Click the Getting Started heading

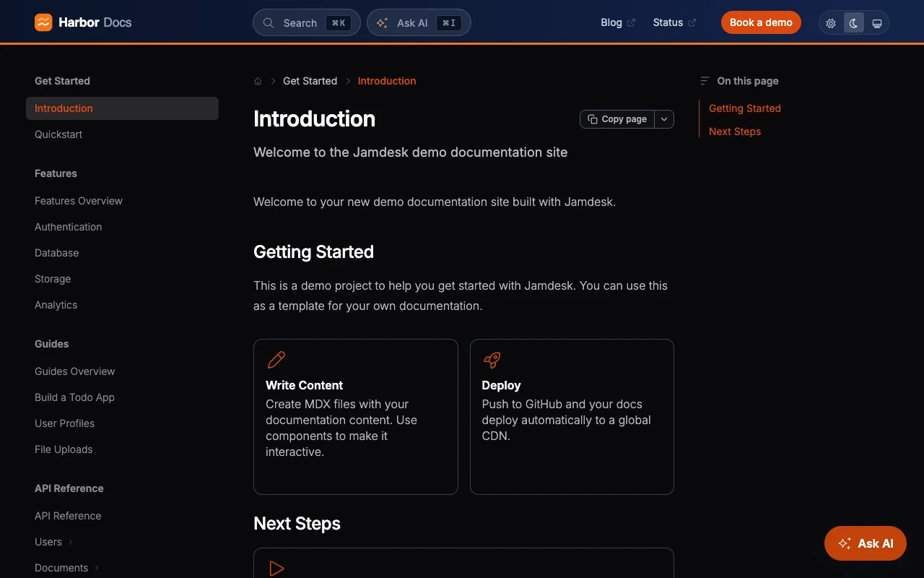click(x=313, y=252)
